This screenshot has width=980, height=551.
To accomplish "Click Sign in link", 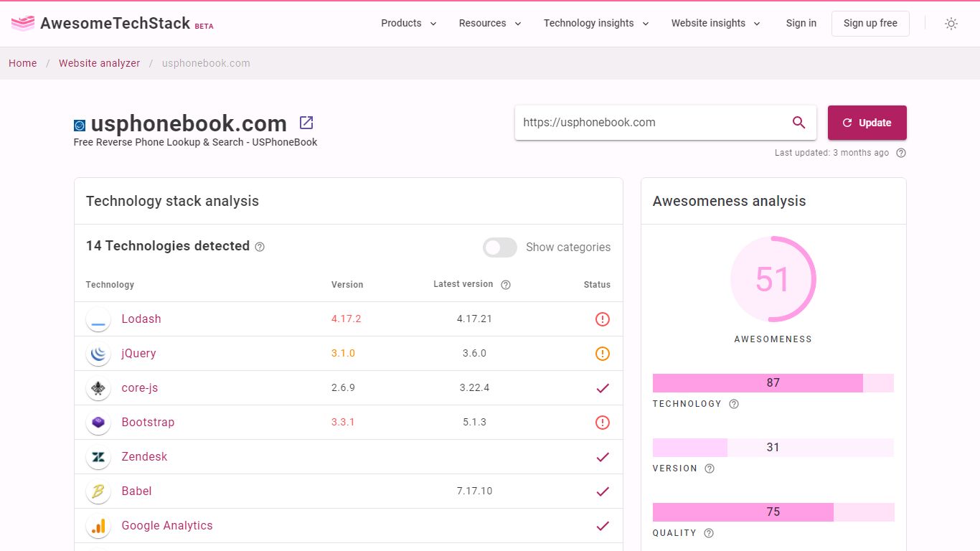I will (801, 24).
